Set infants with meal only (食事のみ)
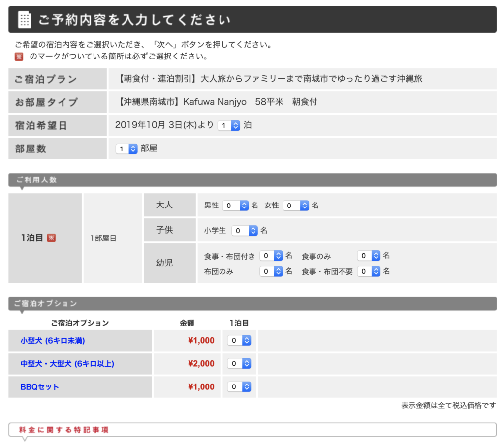 [369, 256]
